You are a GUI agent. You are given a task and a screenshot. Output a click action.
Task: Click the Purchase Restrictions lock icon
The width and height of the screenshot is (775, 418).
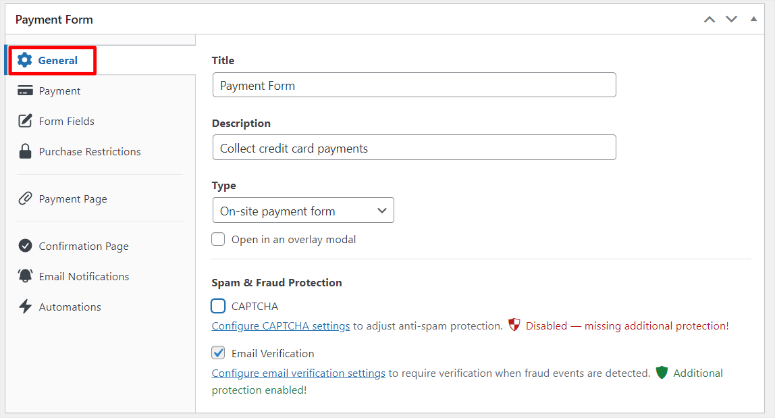(25, 151)
